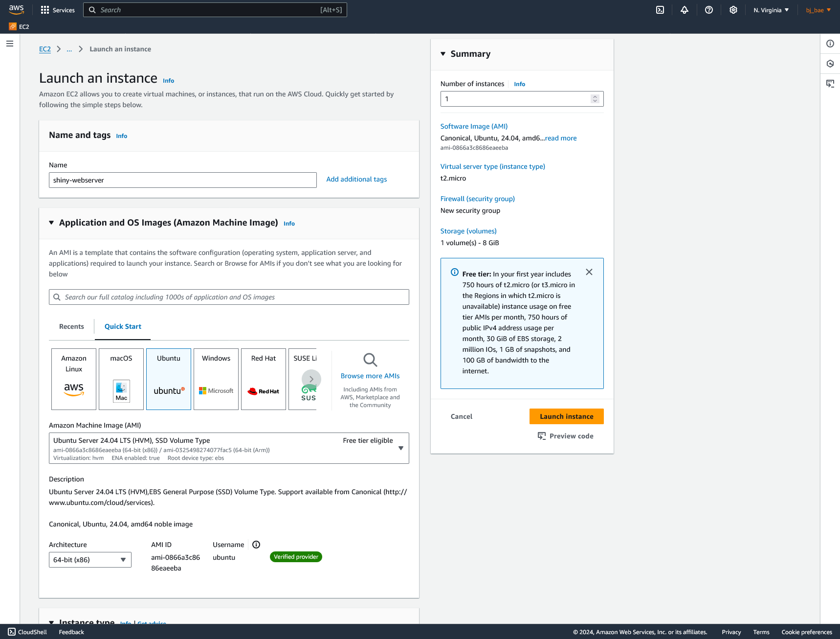Open the help question mark icon
The width and height of the screenshot is (840, 639).
pos(708,10)
